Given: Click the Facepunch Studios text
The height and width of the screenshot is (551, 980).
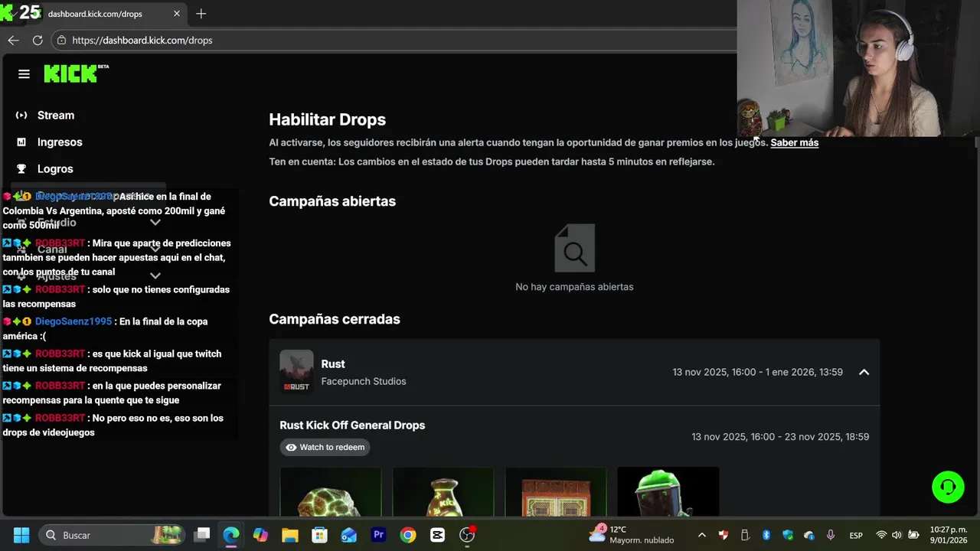Looking at the screenshot, I should pyautogui.click(x=364, y=381).
